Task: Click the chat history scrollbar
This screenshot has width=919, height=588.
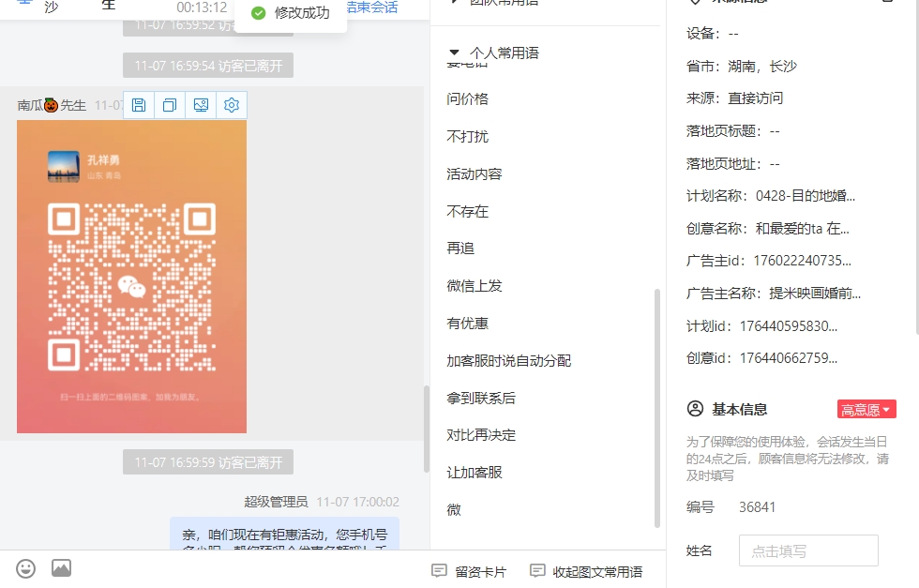Action: click(426, 430)
